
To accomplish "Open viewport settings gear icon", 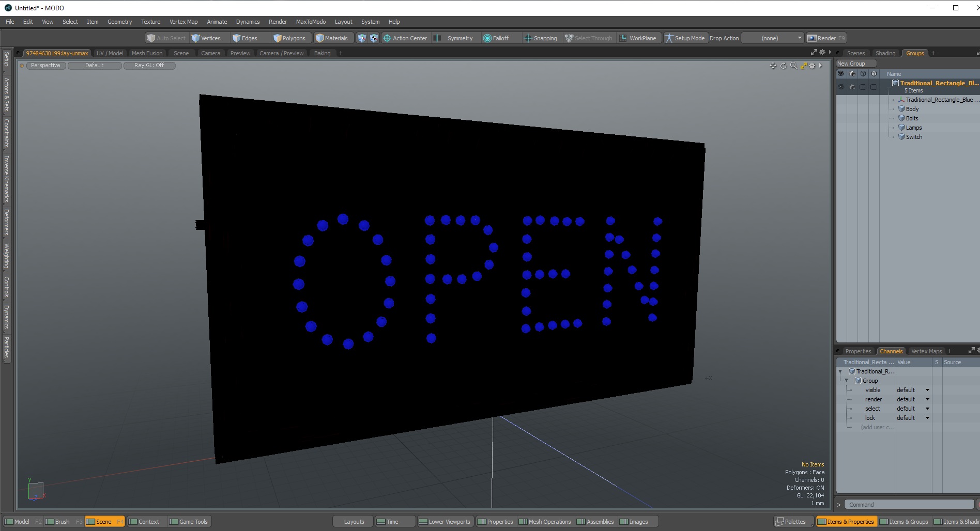I will (812, 66).
